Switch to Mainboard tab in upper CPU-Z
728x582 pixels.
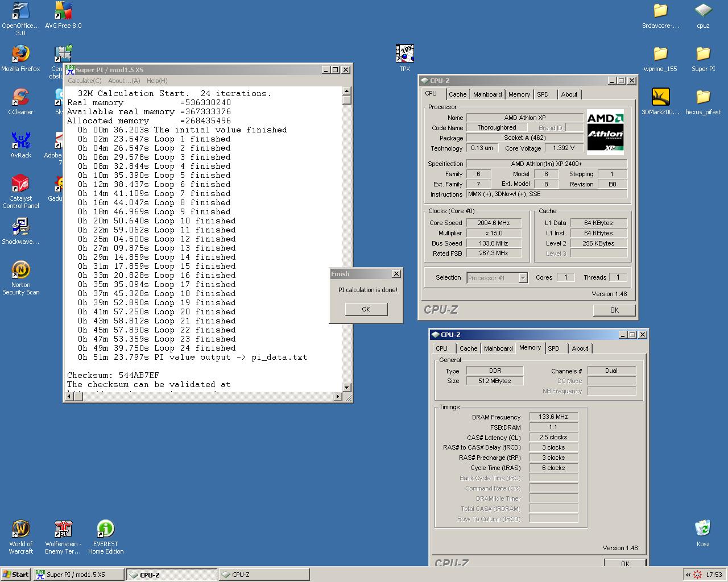[x=487, y=94]
